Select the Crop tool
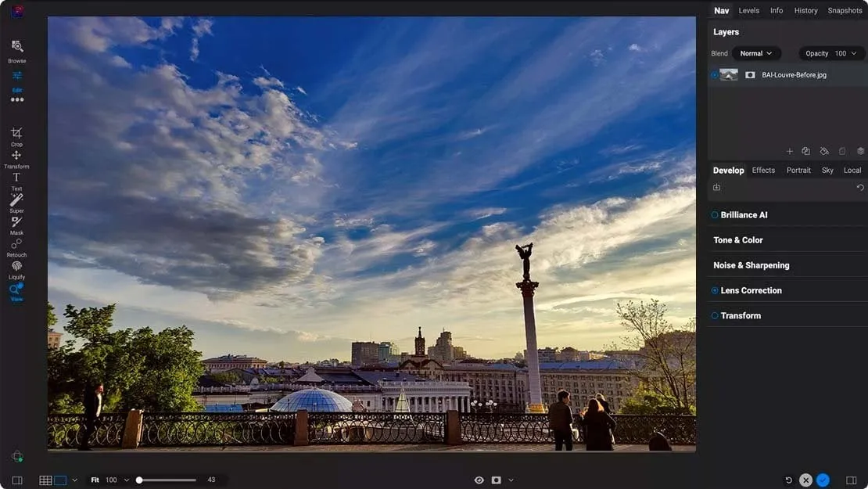 pos(16,134)
